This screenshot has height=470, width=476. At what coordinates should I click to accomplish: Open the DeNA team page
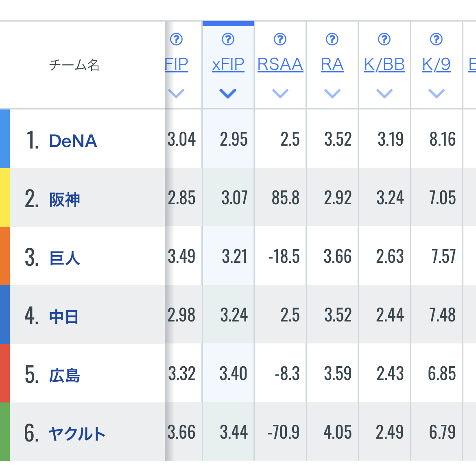(x=73, y=141)
